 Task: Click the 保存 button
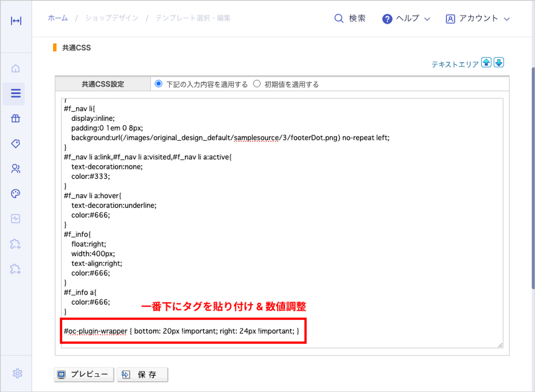(x=142, y=374)
